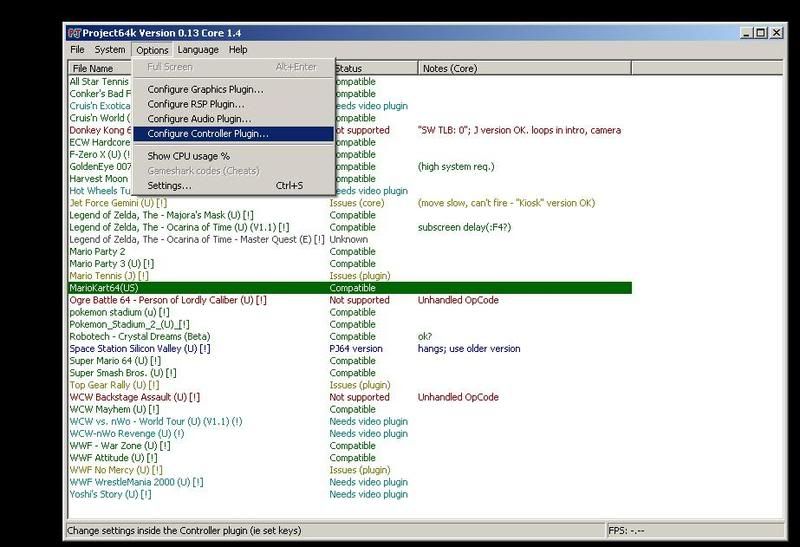Select WWF WrestleMania 2000 (U) [!]
The image size is (800, 547).
136,483
